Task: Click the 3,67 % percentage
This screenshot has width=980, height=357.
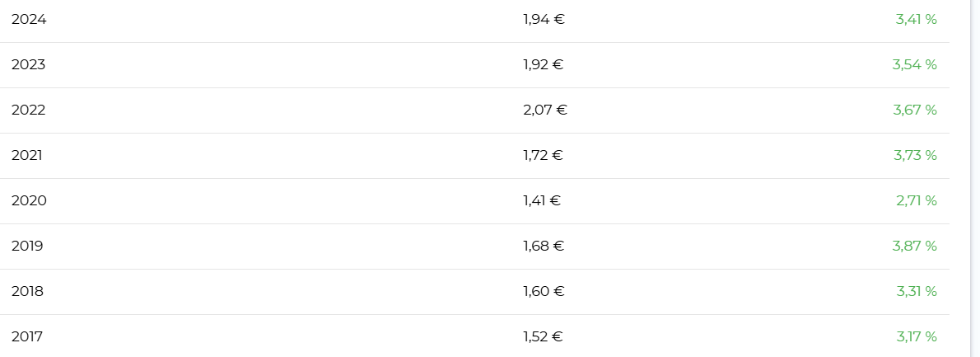Action: (x=915, y=110)
